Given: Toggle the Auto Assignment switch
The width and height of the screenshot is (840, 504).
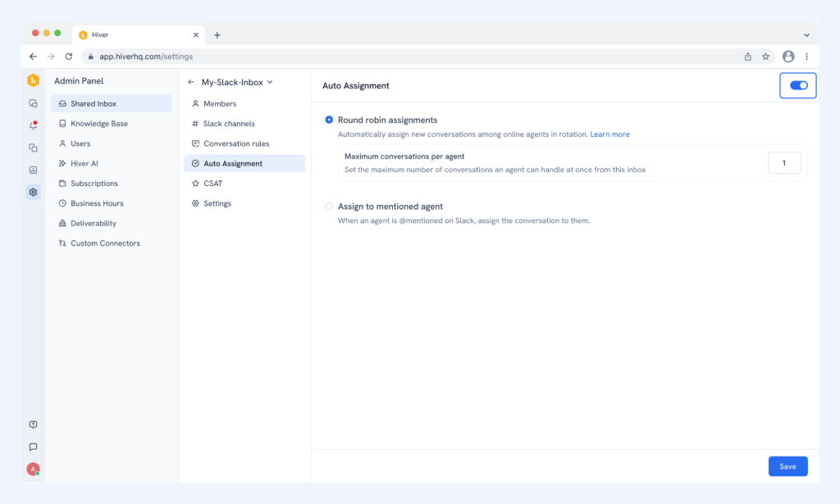Looking at the screenshot, I should point(798,85).
